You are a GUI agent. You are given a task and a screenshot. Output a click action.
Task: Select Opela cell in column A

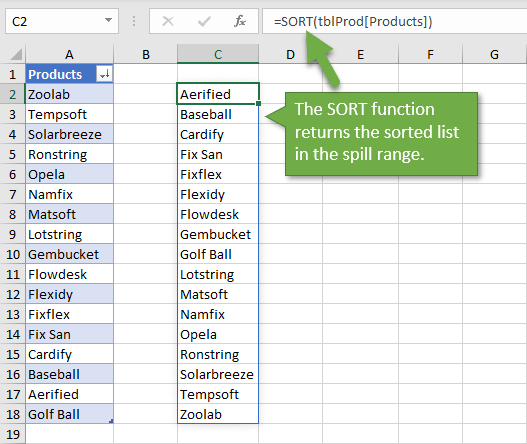70,174
